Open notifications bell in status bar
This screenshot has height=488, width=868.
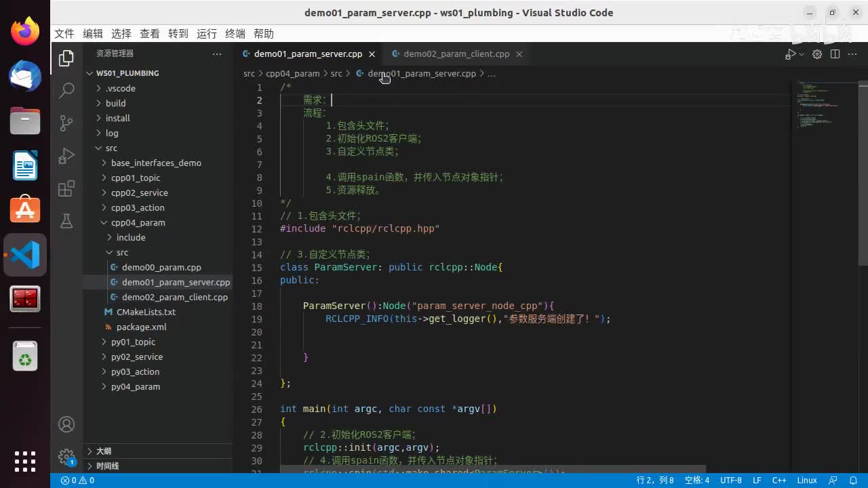(x=852, y=481)
